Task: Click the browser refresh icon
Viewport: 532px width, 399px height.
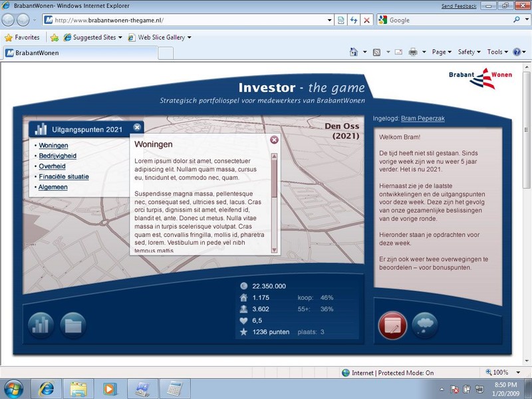Action: 354,20
